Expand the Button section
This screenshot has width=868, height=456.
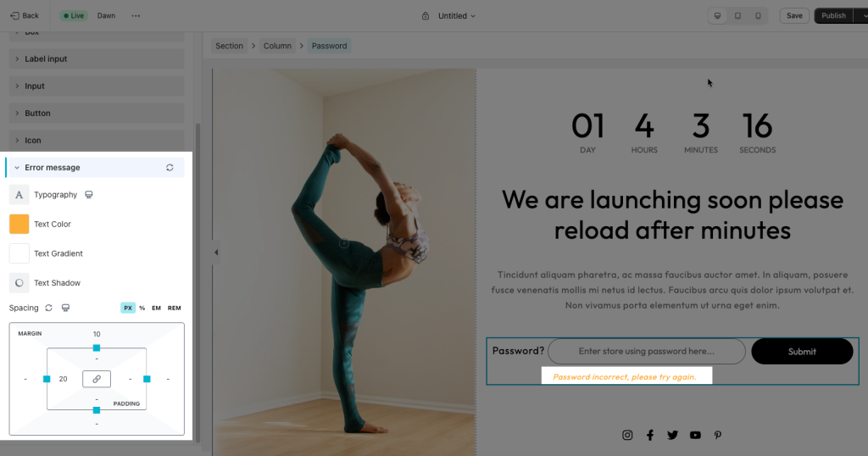point(97,113)
